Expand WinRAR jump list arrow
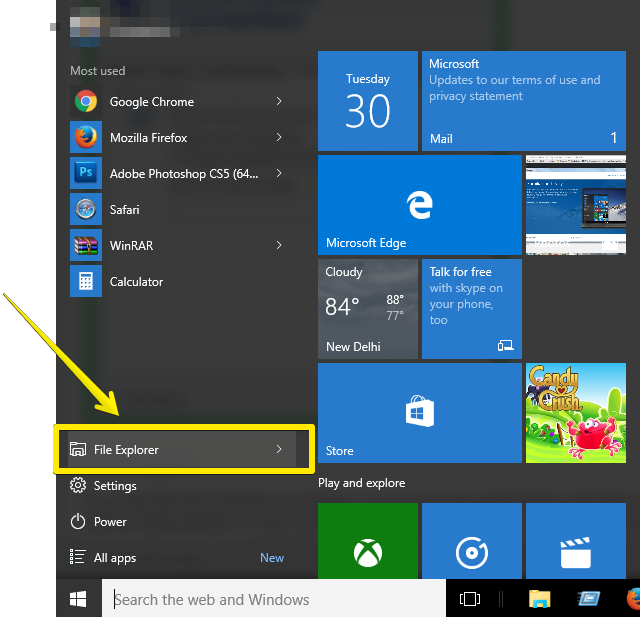Viewport: 640px width, 617px height. click(x=279, y=245)
